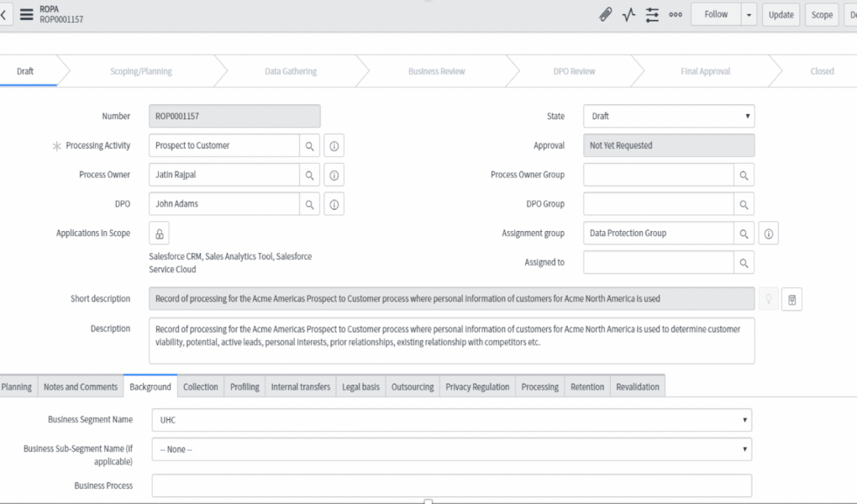Unlock the Applications In Scope list
This screenshot has height=504, width=857.
pos(159,234)
